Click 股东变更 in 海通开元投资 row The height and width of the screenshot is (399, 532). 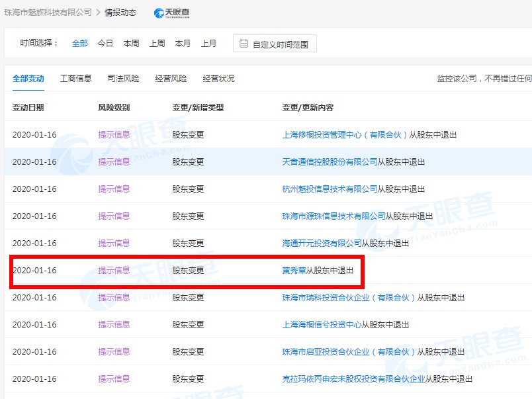click(x=188, y=244)
